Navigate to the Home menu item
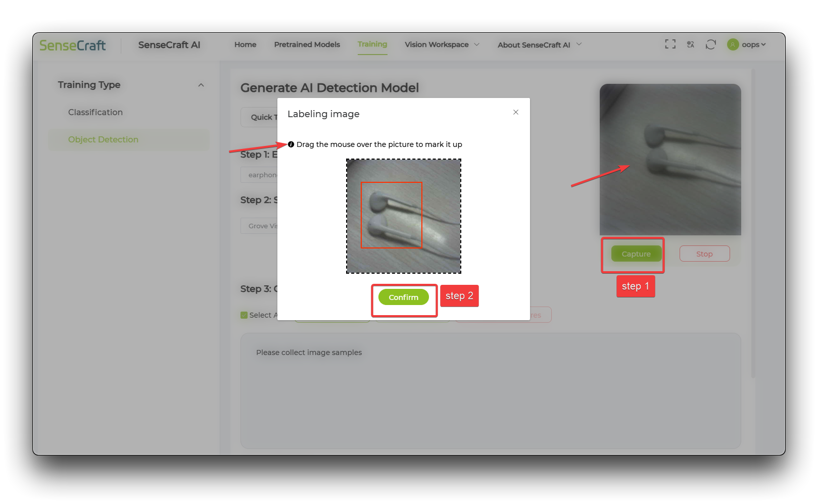 (x=245, y=44)
